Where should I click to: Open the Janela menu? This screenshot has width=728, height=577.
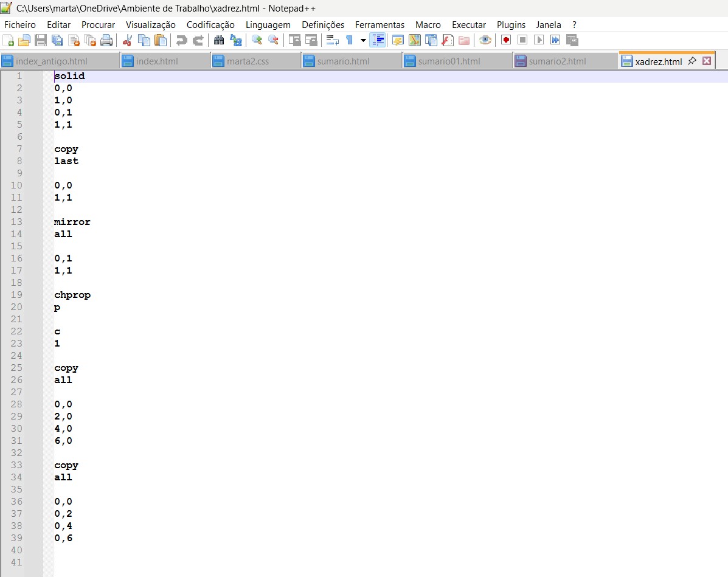click(x=549, y=24)
